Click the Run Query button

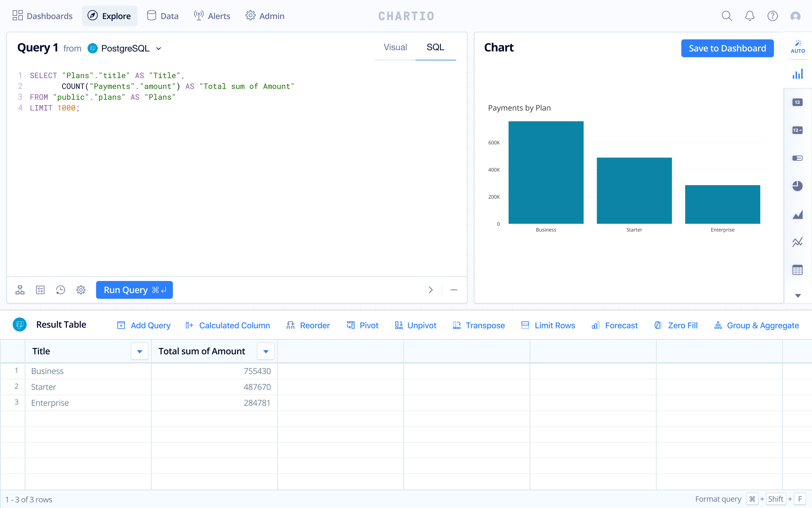point(134,290)
